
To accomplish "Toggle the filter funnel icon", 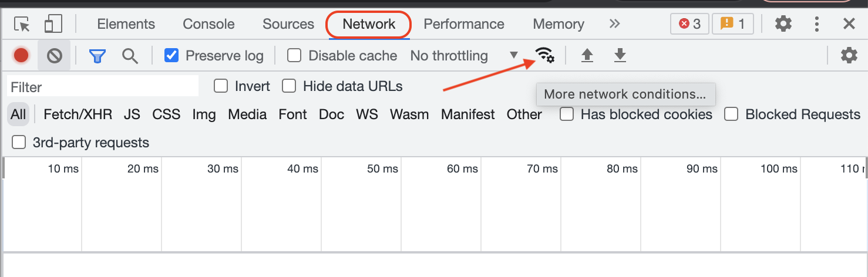I will click(x=97, y=56).
